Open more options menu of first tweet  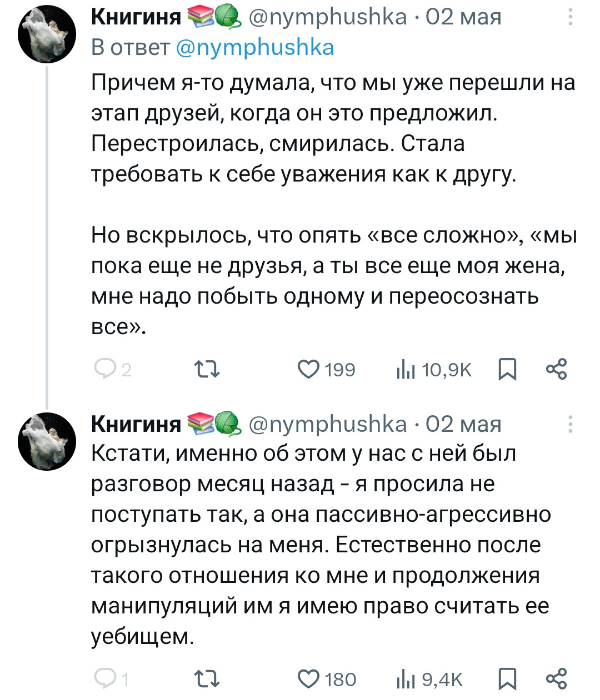tap(571, 18)
